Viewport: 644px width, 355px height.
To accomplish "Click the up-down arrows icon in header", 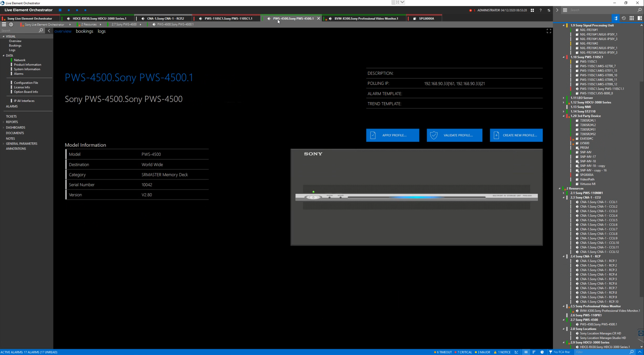I will (549, 10).
